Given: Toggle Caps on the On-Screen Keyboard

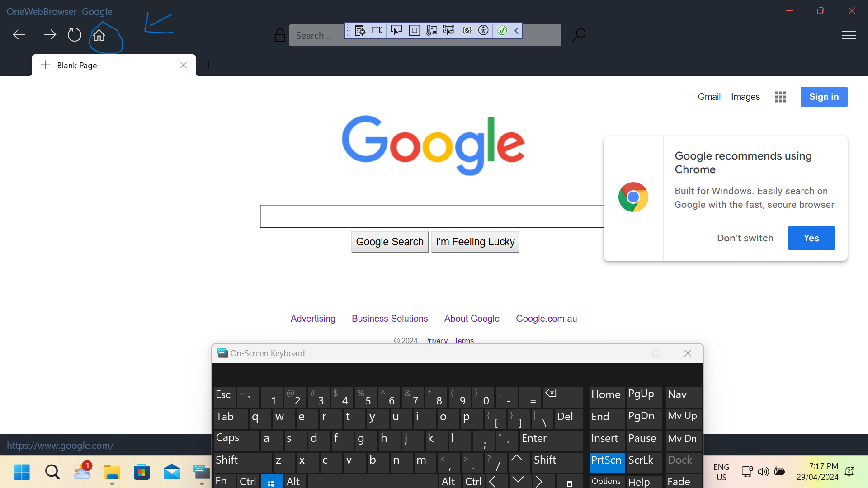Looking at the screenshot, I should pos(236,440).
